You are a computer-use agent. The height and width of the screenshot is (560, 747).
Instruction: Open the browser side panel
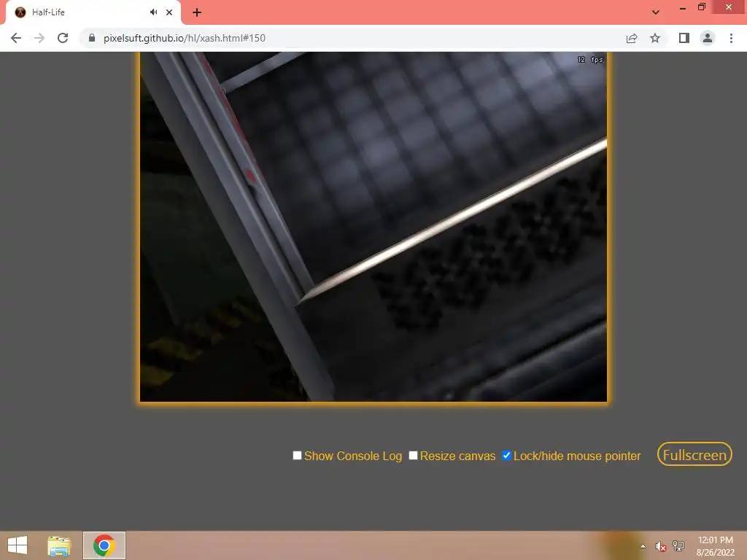[x=684, y=38]
